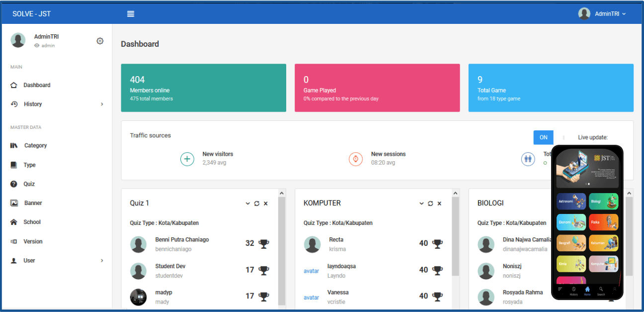The height and width of the screenshot is (312, 644).
Task: Tap the Ekonomi tile in phone preview
Action: point(571,222)
